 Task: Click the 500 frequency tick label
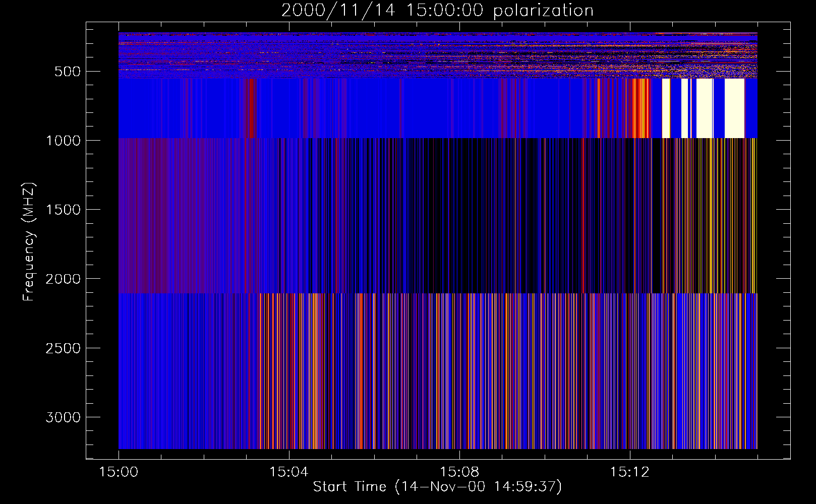(x=68, y=72)
